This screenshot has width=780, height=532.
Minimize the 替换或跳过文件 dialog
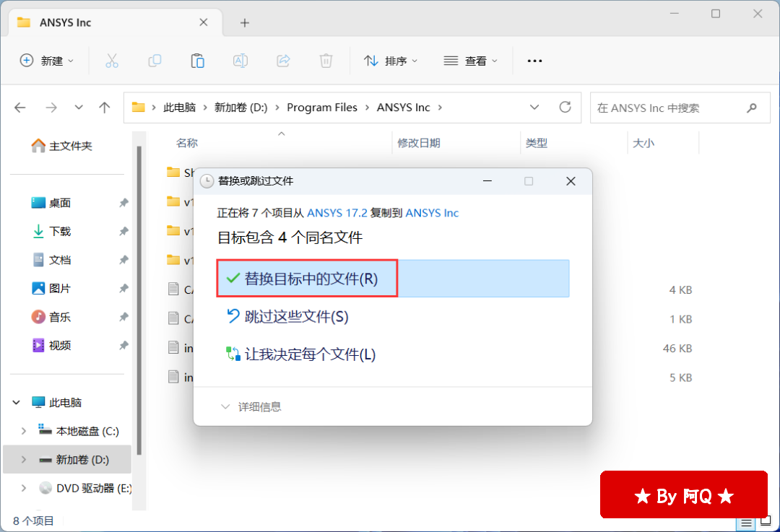click(487, 181)
